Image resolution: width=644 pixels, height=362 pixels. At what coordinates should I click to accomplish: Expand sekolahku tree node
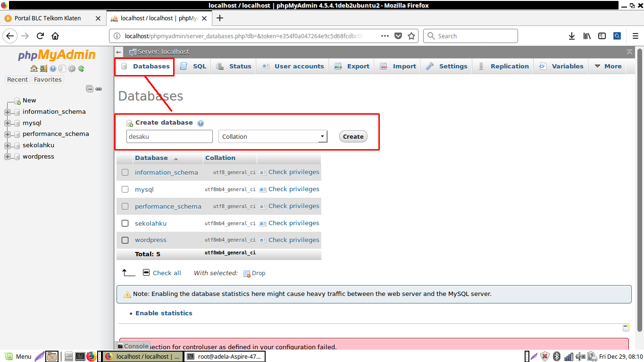[8, 145]
